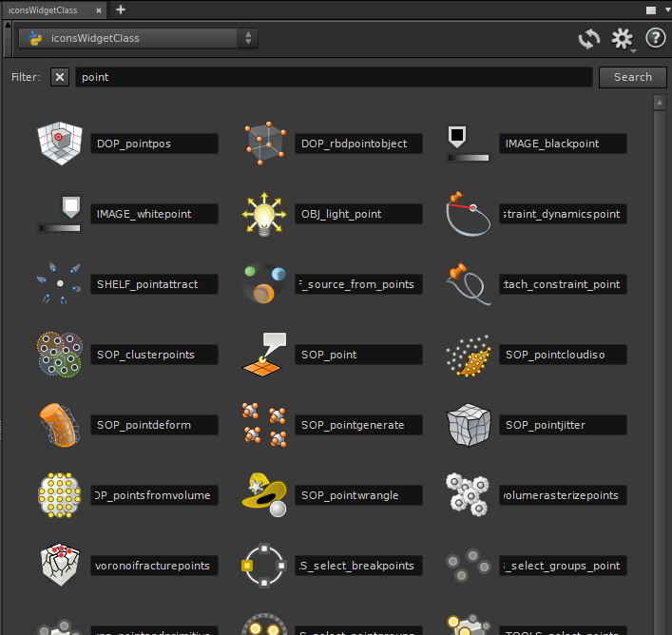
Task: Select the pointsfromvolume yellow dots icon
Action: click(60, 495)
